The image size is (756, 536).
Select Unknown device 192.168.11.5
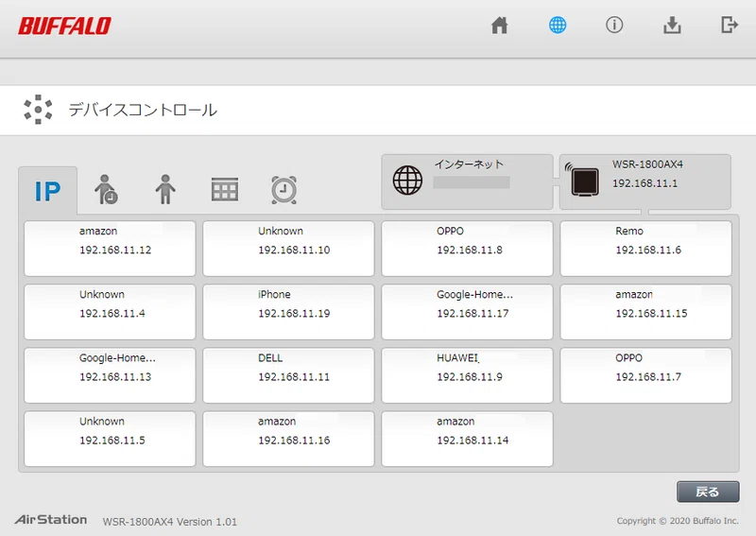point(110,439)
